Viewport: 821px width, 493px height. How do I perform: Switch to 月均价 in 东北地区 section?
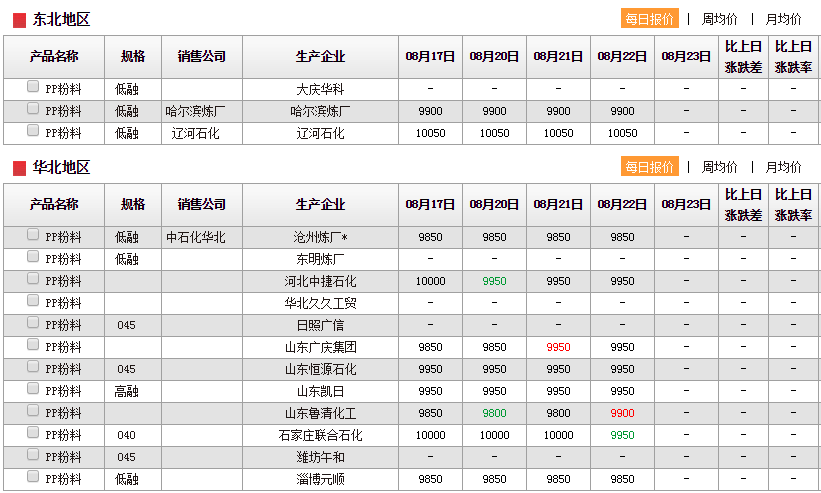pos(783,19)
